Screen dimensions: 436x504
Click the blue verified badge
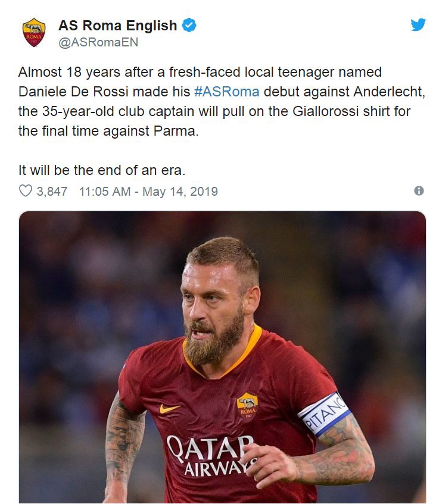(x=189, y=26)
